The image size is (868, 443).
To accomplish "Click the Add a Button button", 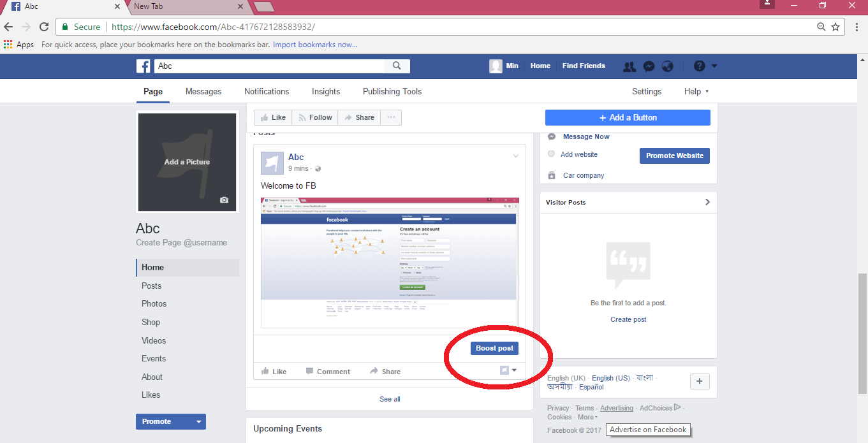I will (628, 117).
